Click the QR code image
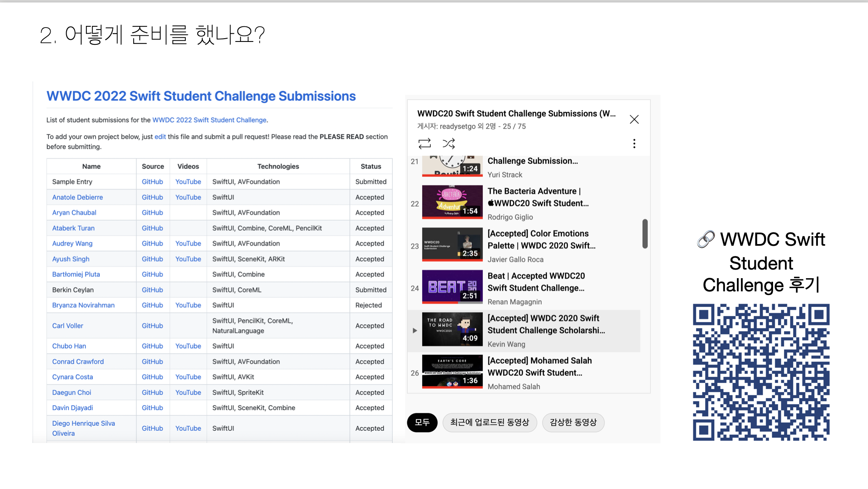 [x=761, y=372]
